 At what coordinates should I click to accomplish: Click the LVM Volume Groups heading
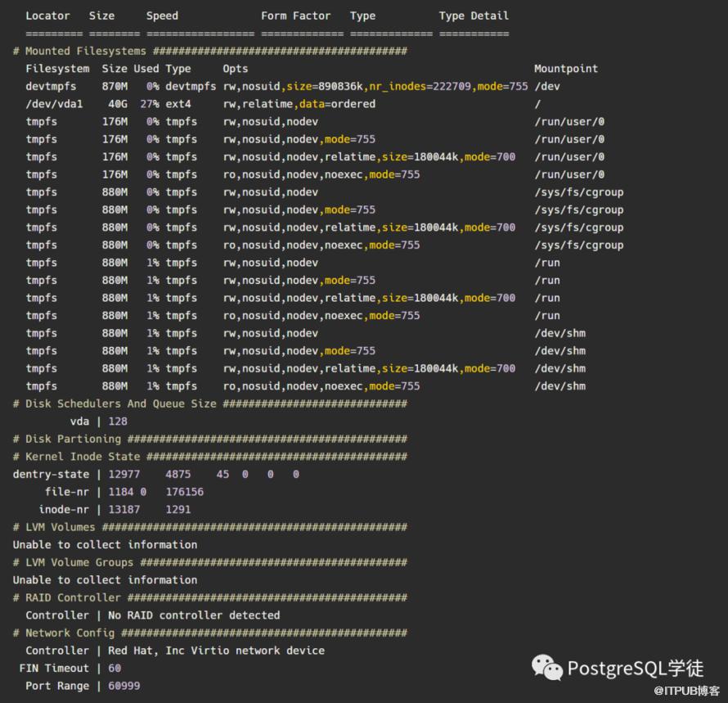[x=79, y=562]
